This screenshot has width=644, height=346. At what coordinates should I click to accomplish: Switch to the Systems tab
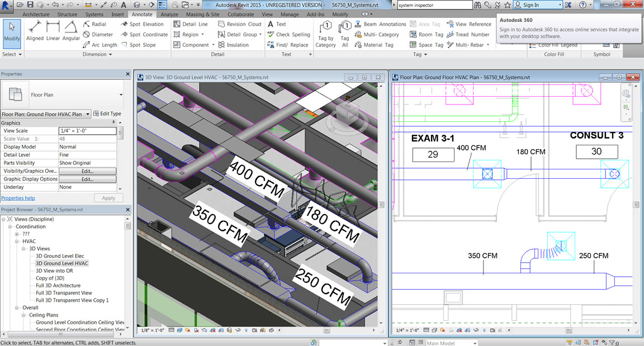(94, 15)
